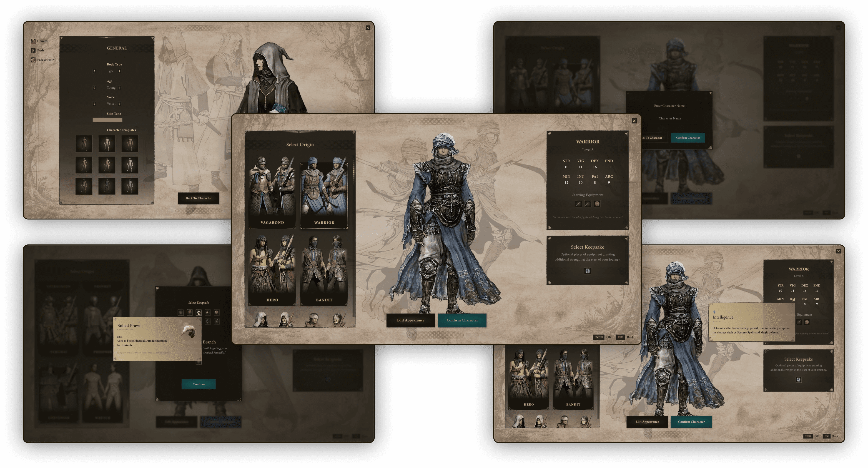Select the highlighted Boiled Prawn keepsake icon
Screen dimensions: 868x468
[198, 313]
